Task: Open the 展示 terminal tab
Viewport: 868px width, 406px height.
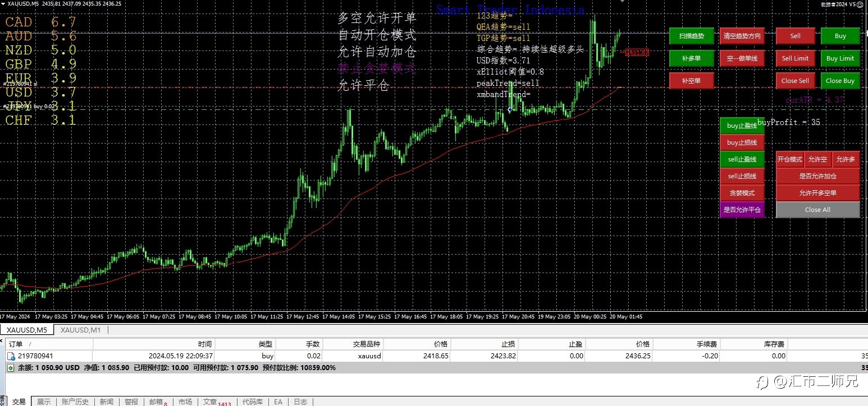Action: click(x=44, y=402)
